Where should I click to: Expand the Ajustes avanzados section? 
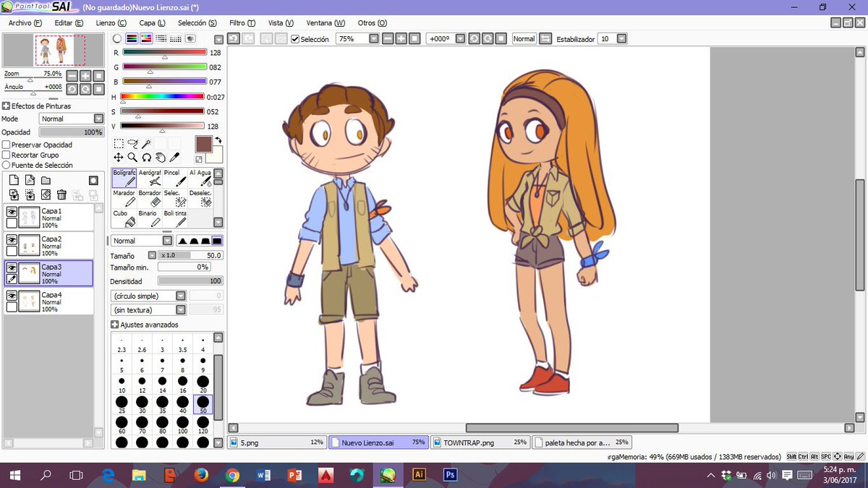pos(115,325)
